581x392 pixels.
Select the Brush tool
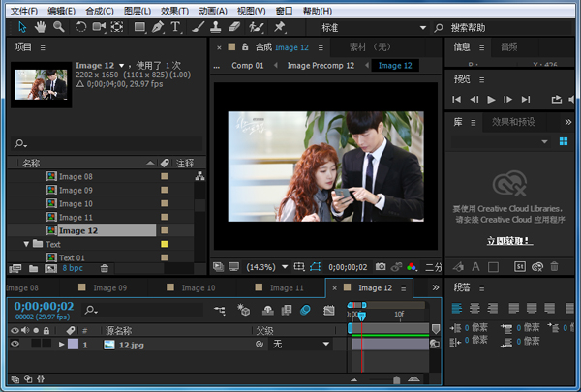(x=198, y=27)
